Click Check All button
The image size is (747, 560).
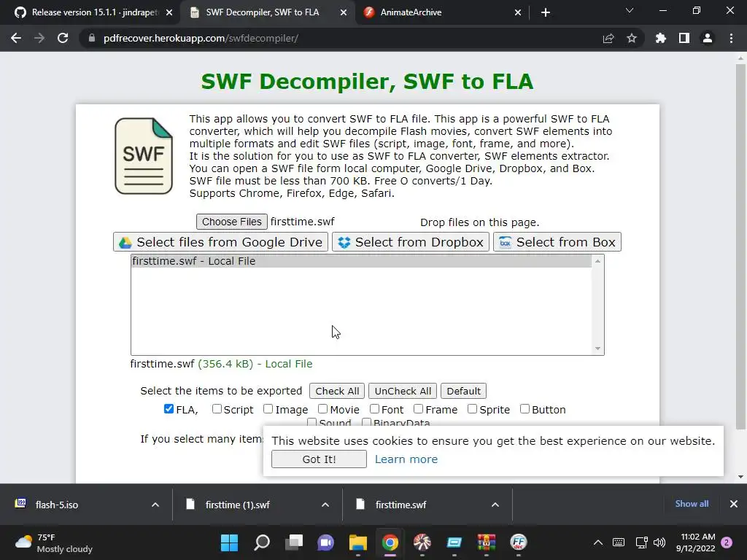[337, 391]
